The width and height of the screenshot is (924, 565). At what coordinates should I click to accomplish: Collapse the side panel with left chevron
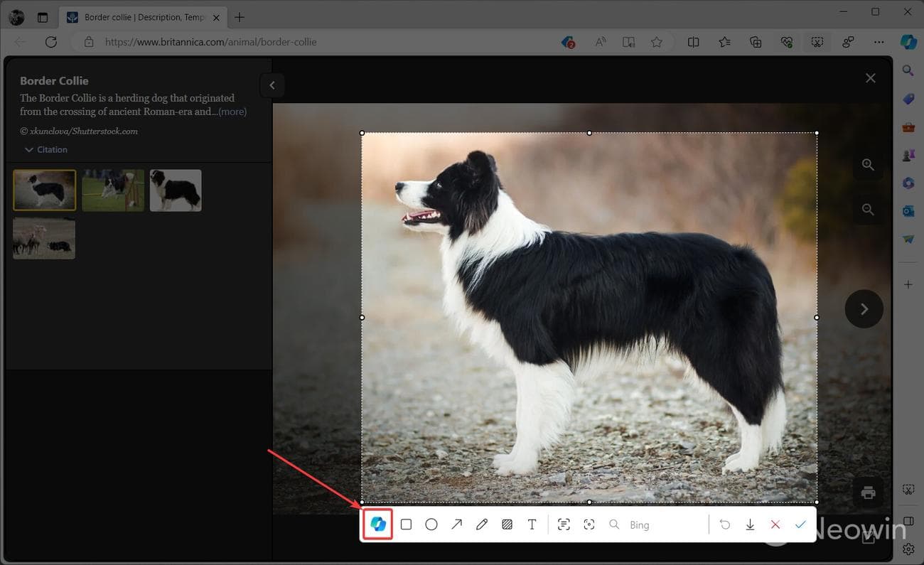pyautogui.click(x=272, y=86)
